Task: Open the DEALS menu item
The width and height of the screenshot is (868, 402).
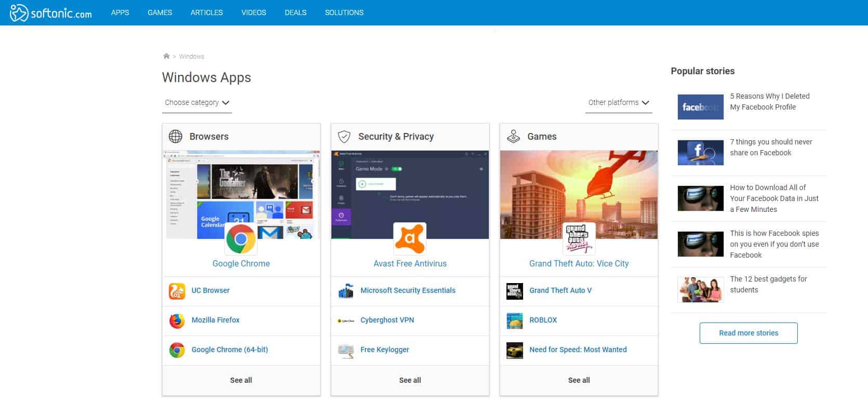Action: pos(296,12)
